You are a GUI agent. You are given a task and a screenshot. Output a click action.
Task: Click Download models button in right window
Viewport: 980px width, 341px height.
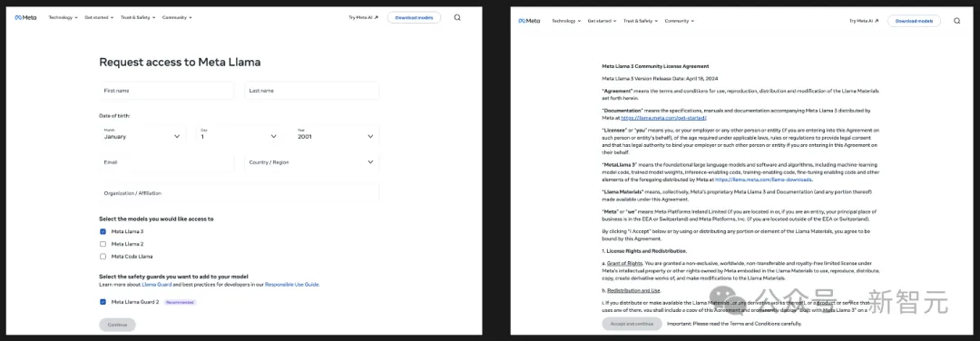(x=914, y=21)
